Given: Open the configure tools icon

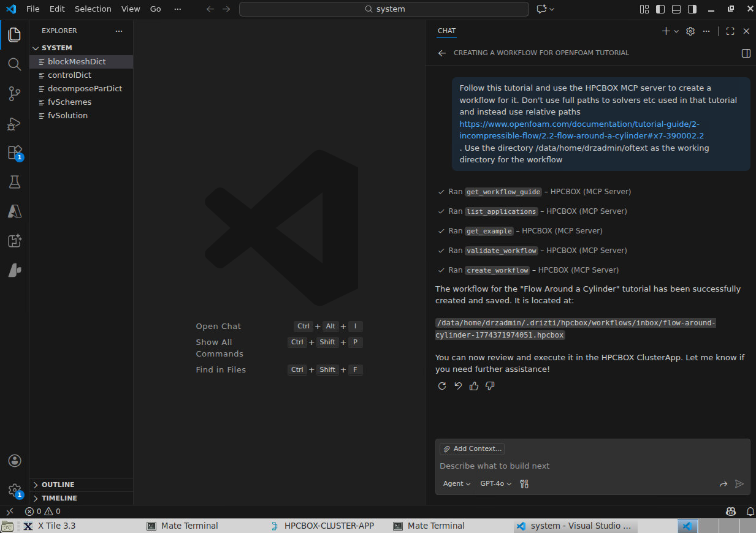Looking at the screenshot, I should tap(524, 484).
